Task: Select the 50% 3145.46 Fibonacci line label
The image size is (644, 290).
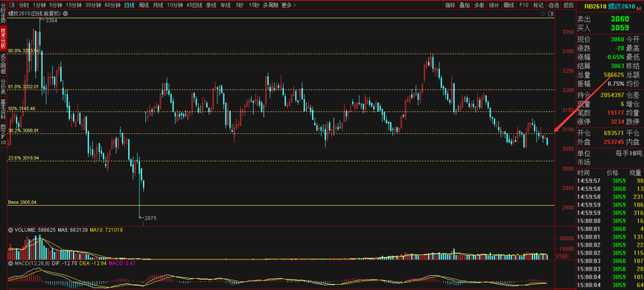Action: (x=22, y=109)
